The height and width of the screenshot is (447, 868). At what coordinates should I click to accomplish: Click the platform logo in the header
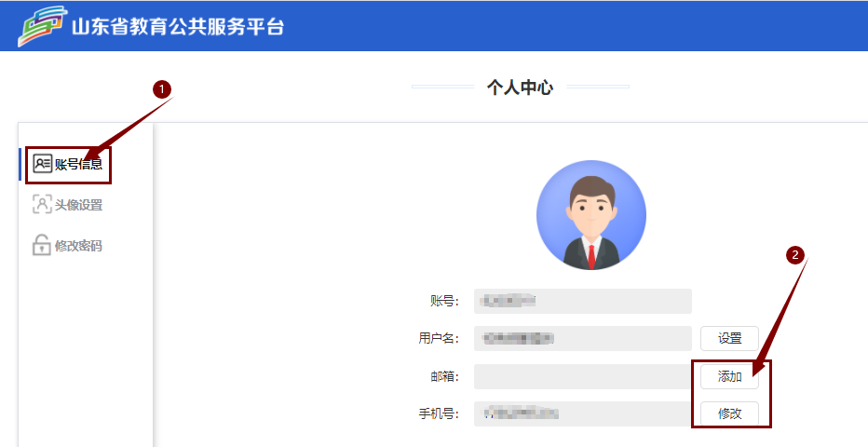coord(42,26)
